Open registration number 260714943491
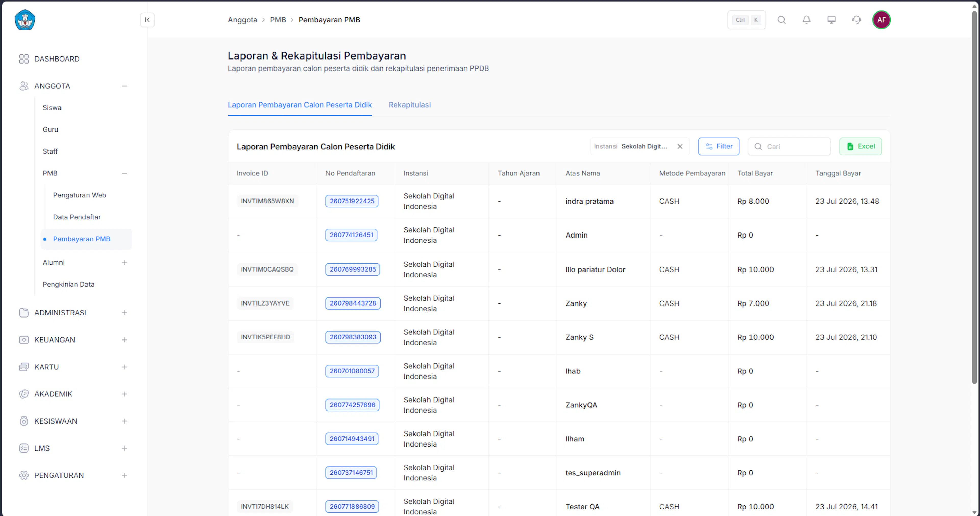This screenshot has width=980, height=516. point(352,439)
